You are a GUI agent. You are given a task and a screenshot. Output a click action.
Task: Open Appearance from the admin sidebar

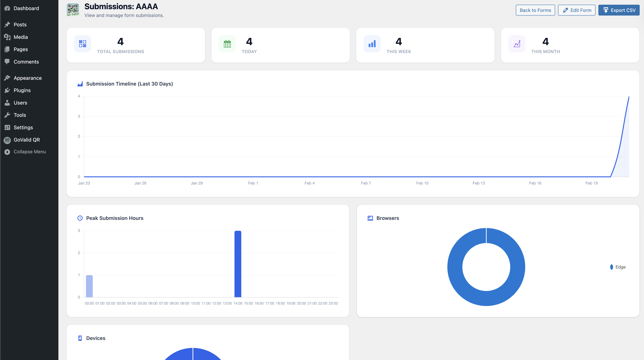click(28, 78)
